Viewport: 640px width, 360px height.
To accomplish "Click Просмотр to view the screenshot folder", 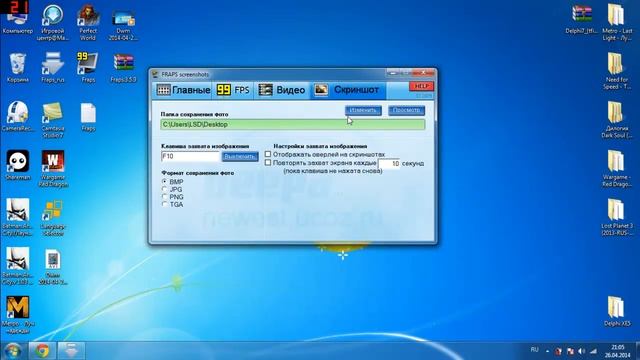I will coord(407,110).
